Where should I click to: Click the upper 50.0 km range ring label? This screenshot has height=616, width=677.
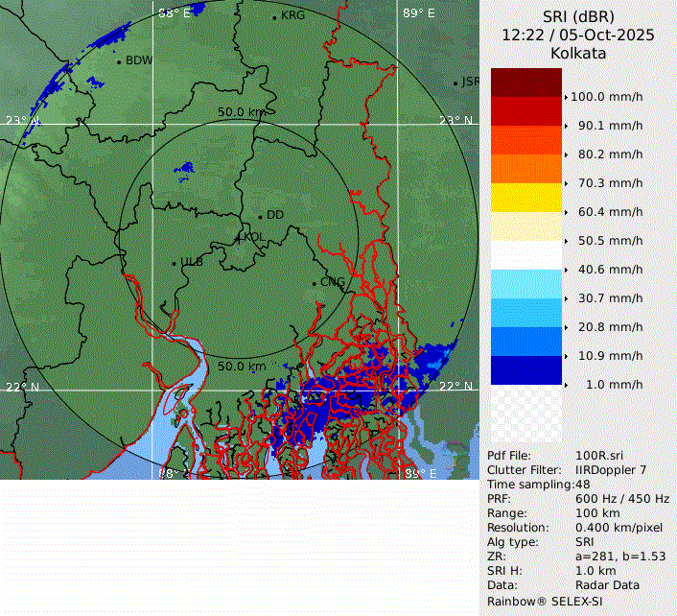pos(241,112)
